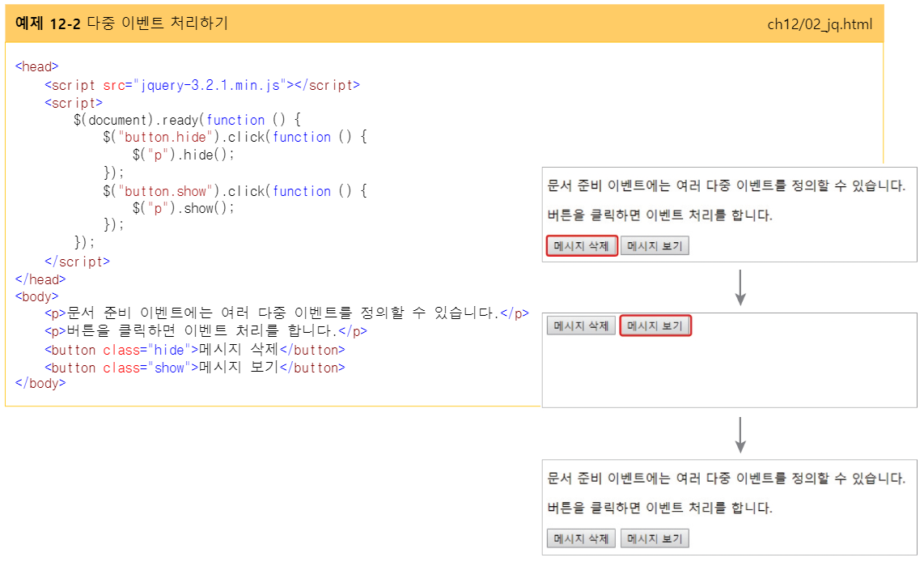This screenshot has height=566, width=924.
Task: Click the title 예제 12-2 다중 이벤트 처리하기
Action: (121, 23)
